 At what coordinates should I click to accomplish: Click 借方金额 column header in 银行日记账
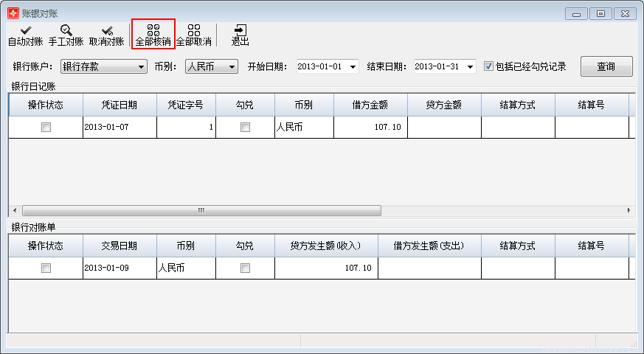click(x=370, y=105)
